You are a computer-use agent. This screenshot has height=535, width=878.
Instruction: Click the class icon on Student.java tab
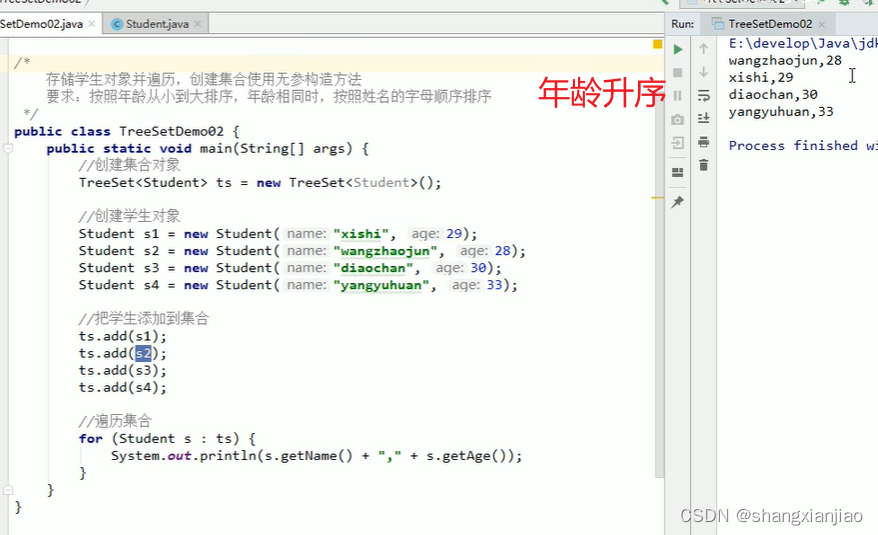click(x=117, y=24)
